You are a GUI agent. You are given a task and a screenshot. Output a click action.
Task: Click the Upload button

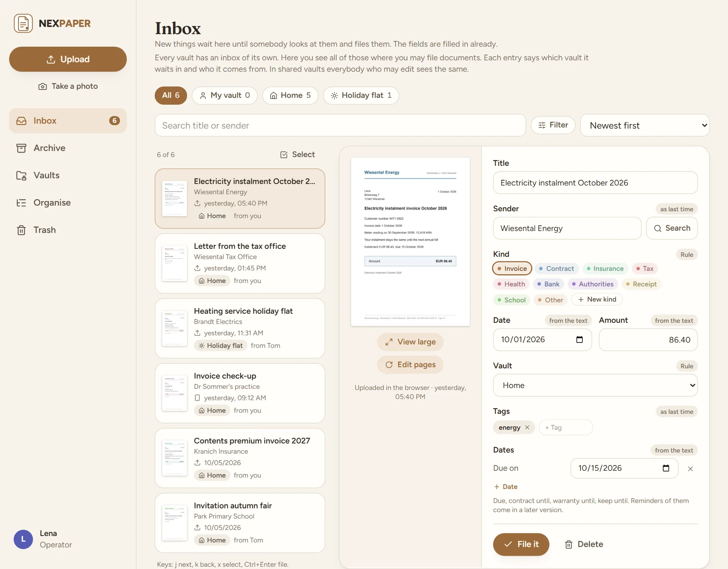click(x=68, y=59)
